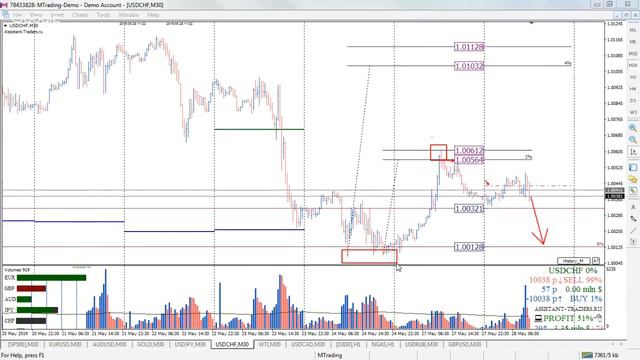Image resolution: width=640 pixels, height=360 pixels.
Task: Click the MTrading application logo icon
Action: pyautogui.click(x=4, y=5)
